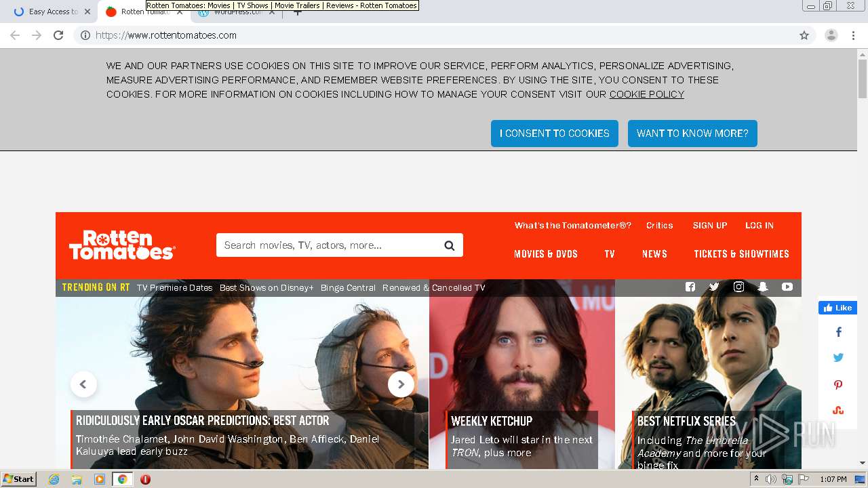This screenshot has width=868, height=488.
Task: Select the Rotten Tomatoes tab
Action: tap(142, 12)
